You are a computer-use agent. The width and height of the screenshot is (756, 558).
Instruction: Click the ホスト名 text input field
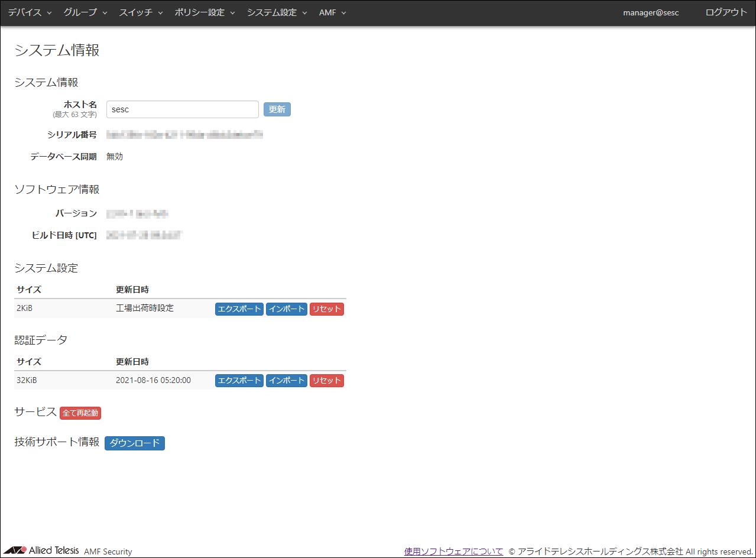(x=182, y=109)
